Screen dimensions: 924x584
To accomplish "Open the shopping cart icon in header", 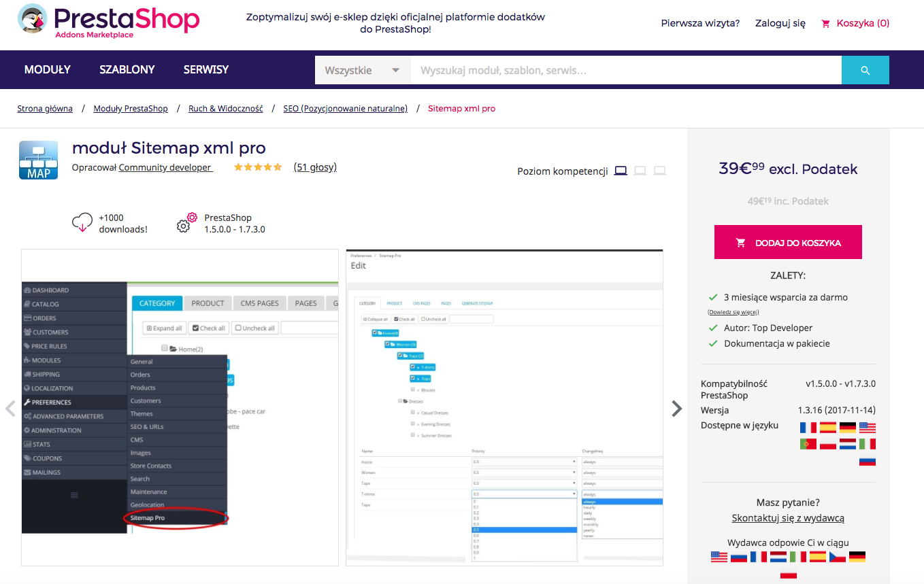I will (x=825, y=23).
